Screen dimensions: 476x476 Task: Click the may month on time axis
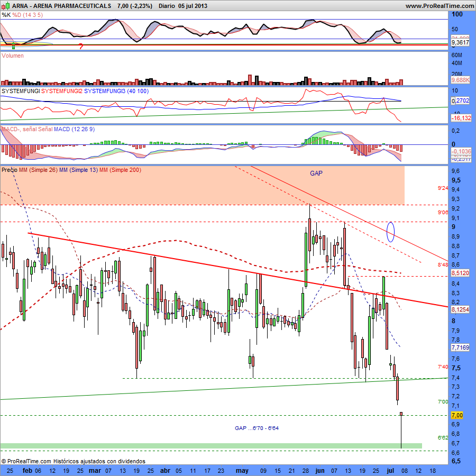coord(242,471)
